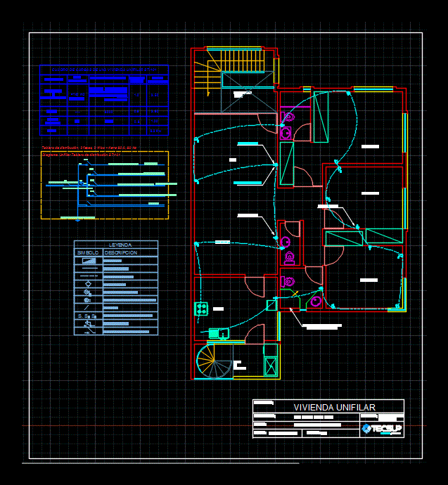The image size is (448, 485).
Task: Click the red Tablero de distribución caption
Action: (x=89, y=148)
